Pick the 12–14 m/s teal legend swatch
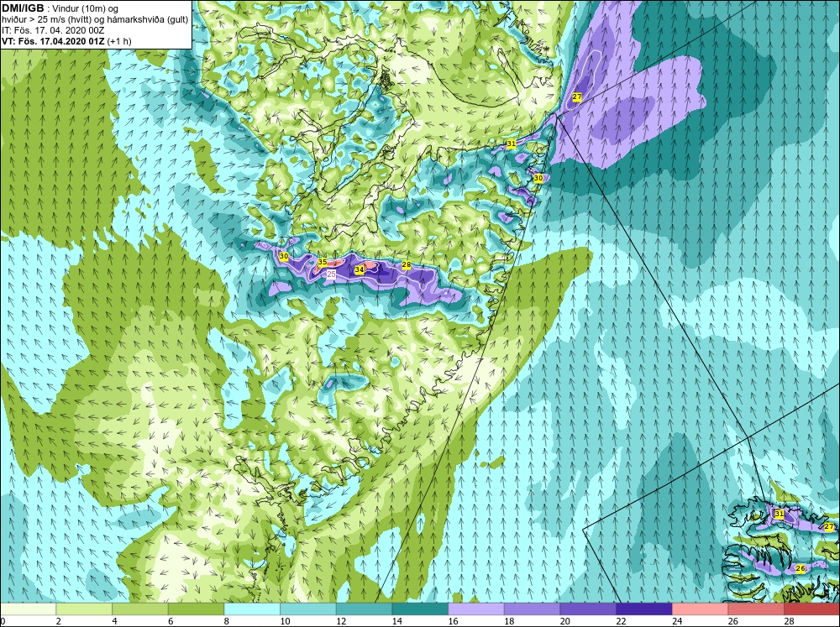Screen dimensions: 840x627 pyautogui.click(x=364, y=609)
